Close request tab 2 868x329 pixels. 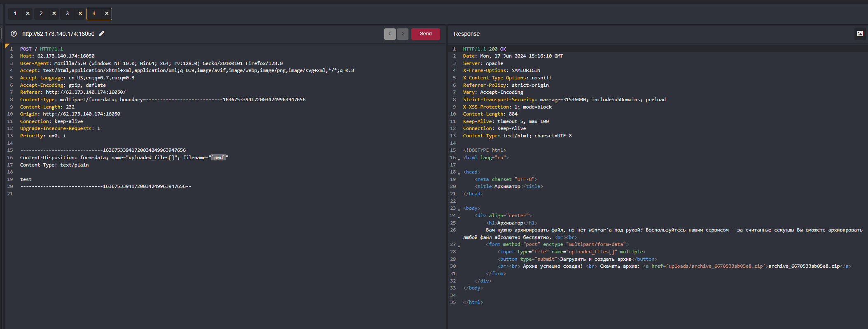[54, 14]
